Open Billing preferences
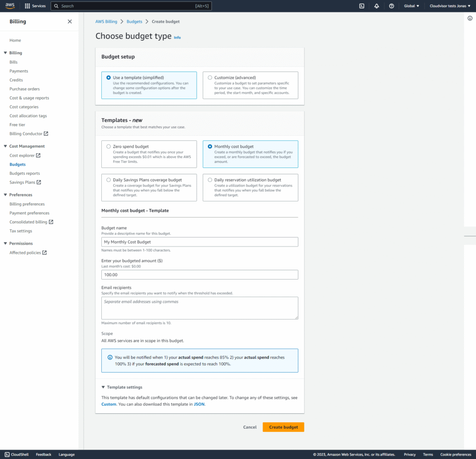The width and height of the screenshot is (476, 459). (27, 204)
